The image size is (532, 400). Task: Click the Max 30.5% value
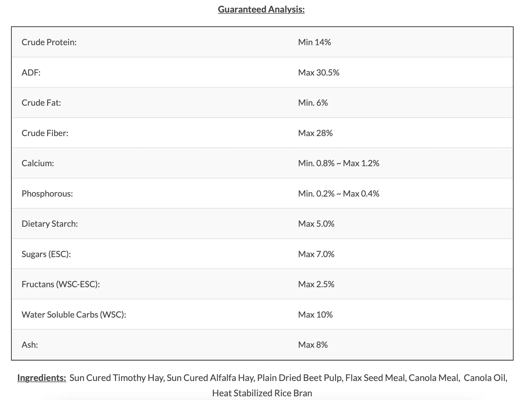(319, 72)
